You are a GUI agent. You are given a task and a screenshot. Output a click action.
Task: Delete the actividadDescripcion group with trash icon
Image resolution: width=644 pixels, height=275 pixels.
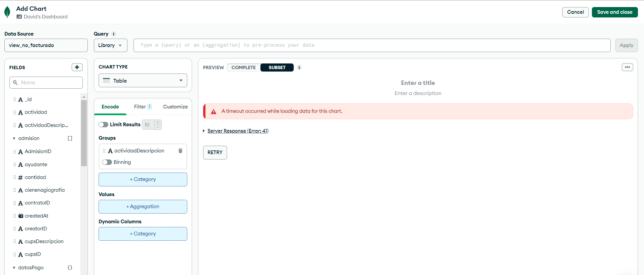coord(180,151)
